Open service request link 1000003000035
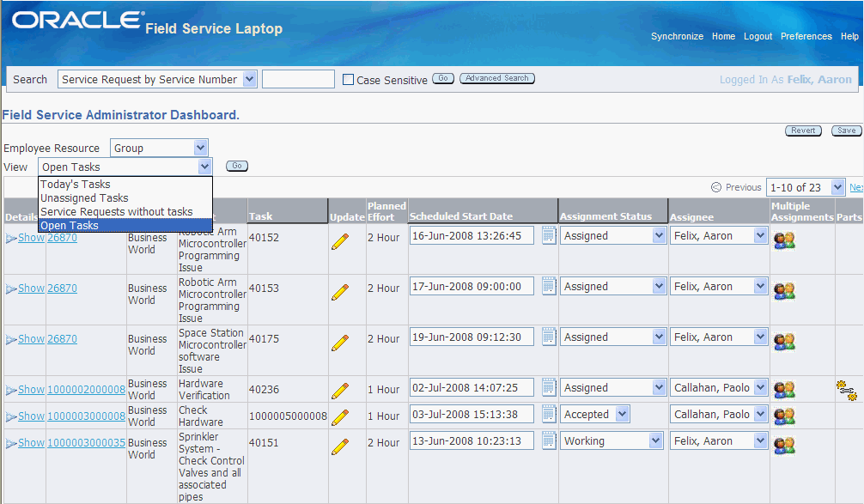This screenshot has width=864, height=504. [86, 443]
